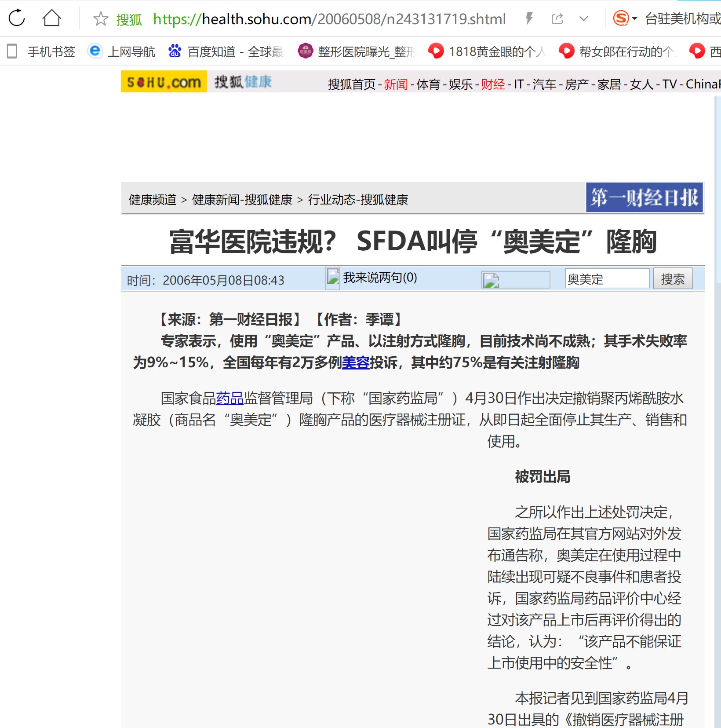Click broken image left of search field
The width and height of the screenshot is (721, 728).
(x=515, y=280)
